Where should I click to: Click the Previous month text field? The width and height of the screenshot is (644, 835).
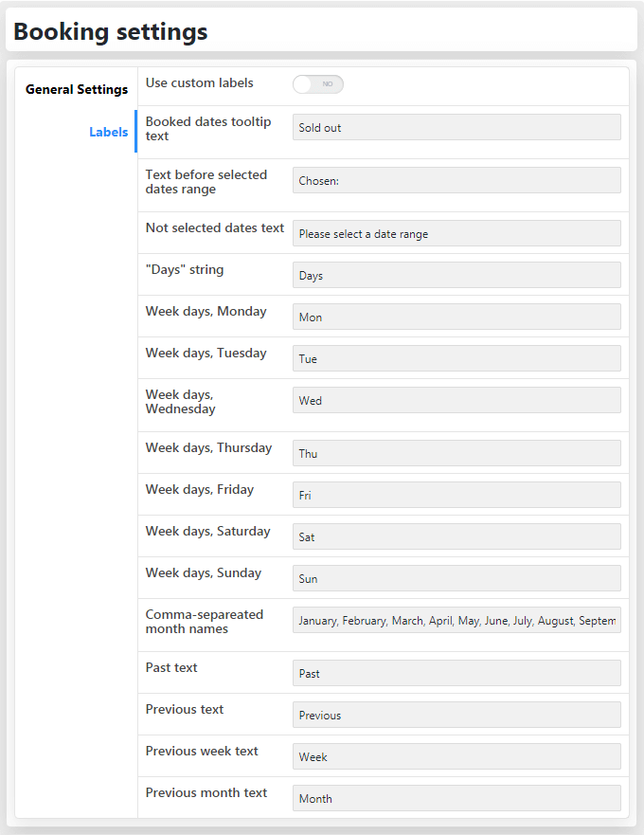click(456, 798)
